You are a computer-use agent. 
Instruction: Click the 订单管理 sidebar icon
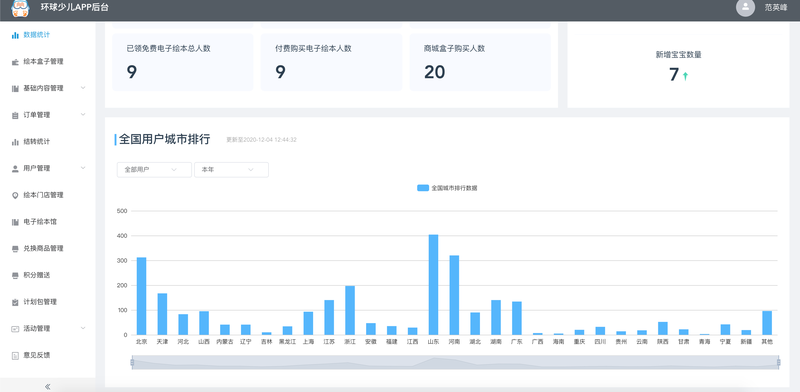(15, 115)
